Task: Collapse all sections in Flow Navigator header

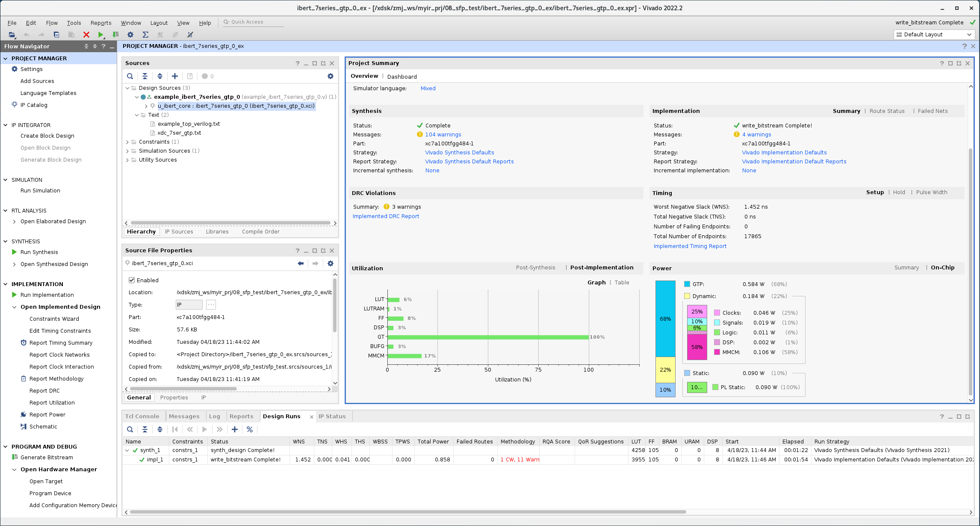Action: click(x=86, y=46)
